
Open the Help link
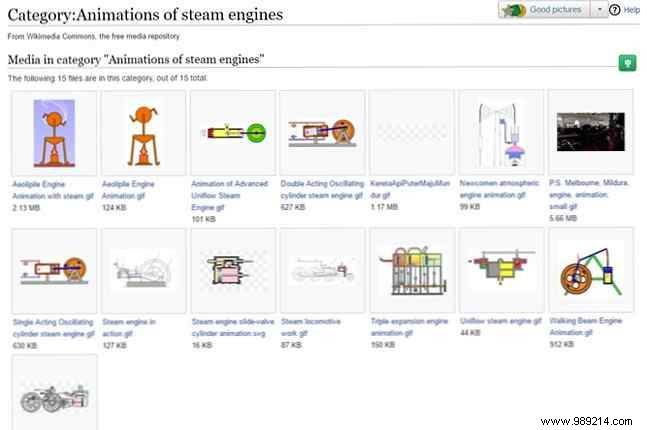[x=631, y=10]
